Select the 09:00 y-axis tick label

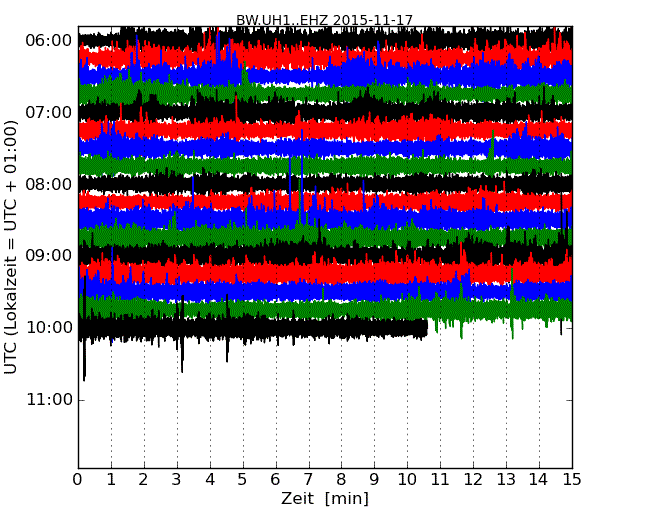[48, 256]
